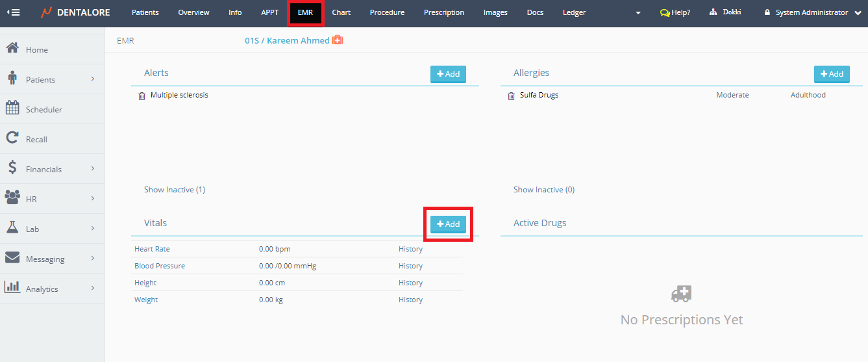Switch to the Chart tab
This screenshot has width=868, height=362.
[x=341, y=12]
